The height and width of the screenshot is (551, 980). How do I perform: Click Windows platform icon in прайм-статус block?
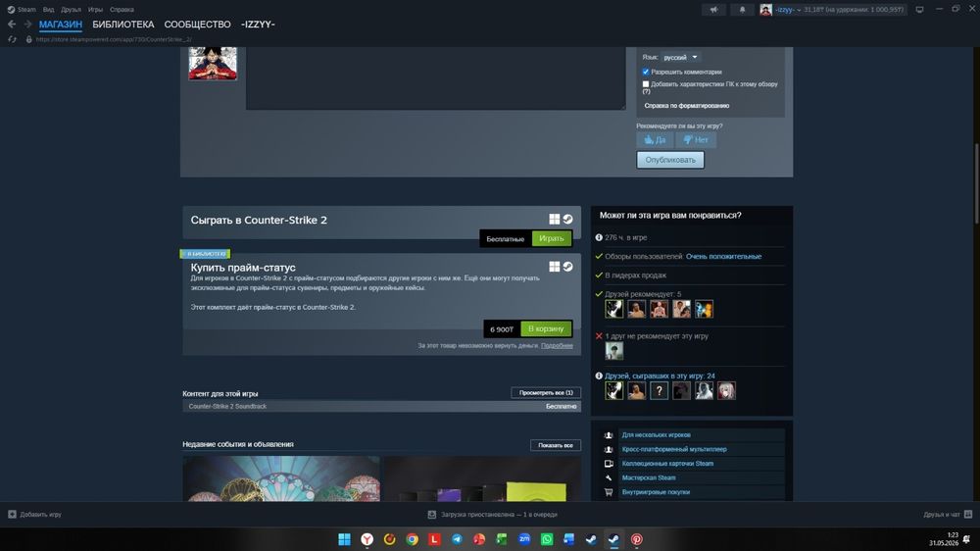pyautogui.click(x=555, y=267)
